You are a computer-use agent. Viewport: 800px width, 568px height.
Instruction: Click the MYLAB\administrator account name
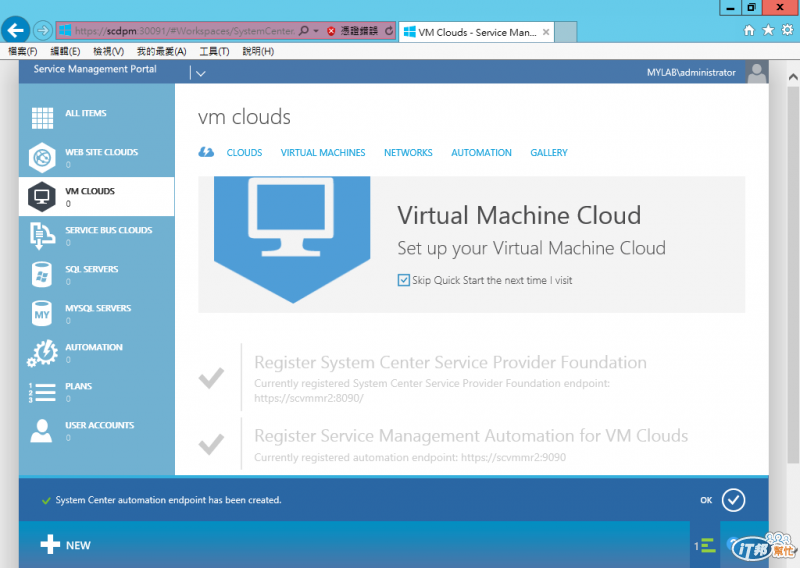pos(691,72)
